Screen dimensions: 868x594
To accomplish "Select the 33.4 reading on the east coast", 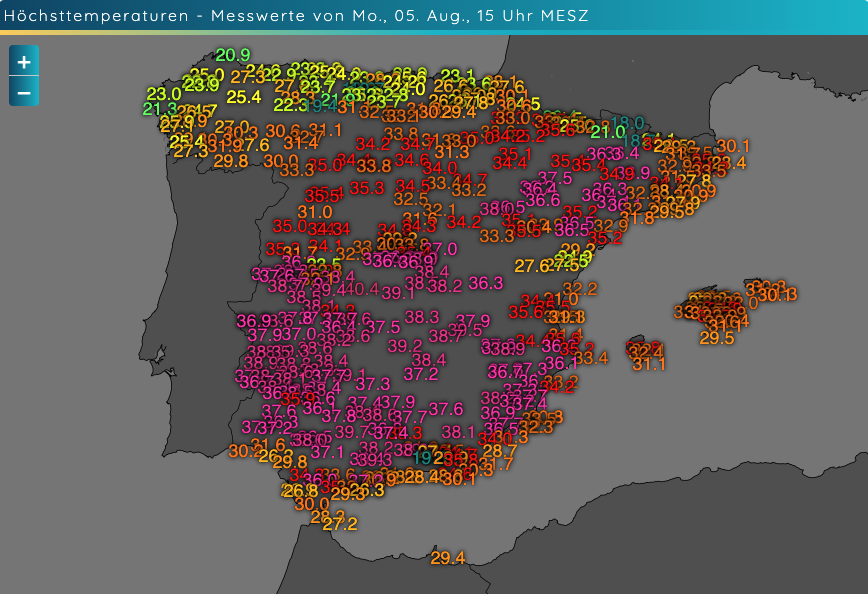I will click(590, 357).
